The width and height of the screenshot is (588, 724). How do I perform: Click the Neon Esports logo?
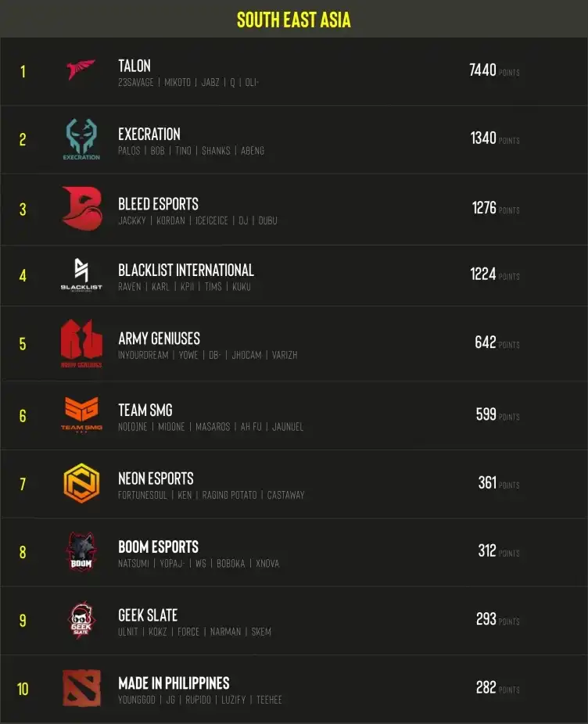81,483
